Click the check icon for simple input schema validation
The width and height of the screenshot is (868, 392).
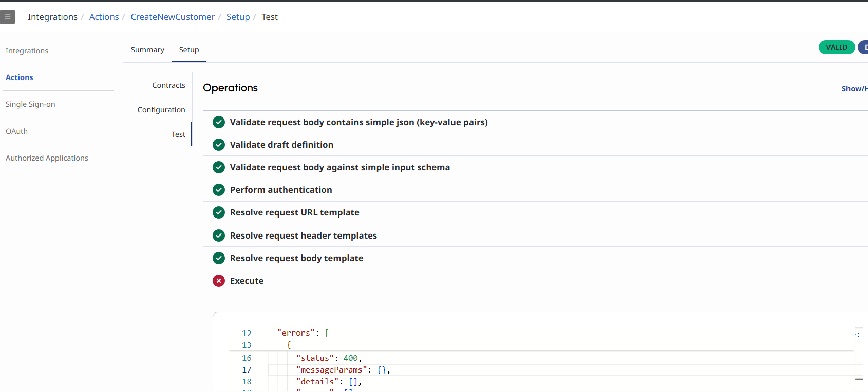pyautogui.click(x=219, y=167)
